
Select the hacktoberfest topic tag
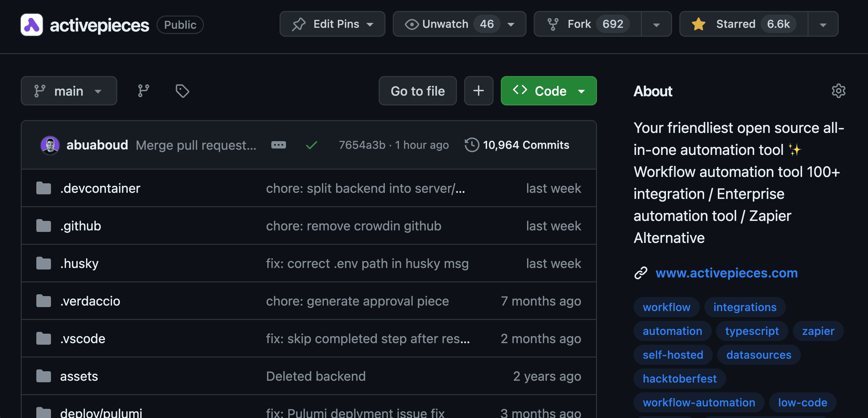tap(680, 379)
